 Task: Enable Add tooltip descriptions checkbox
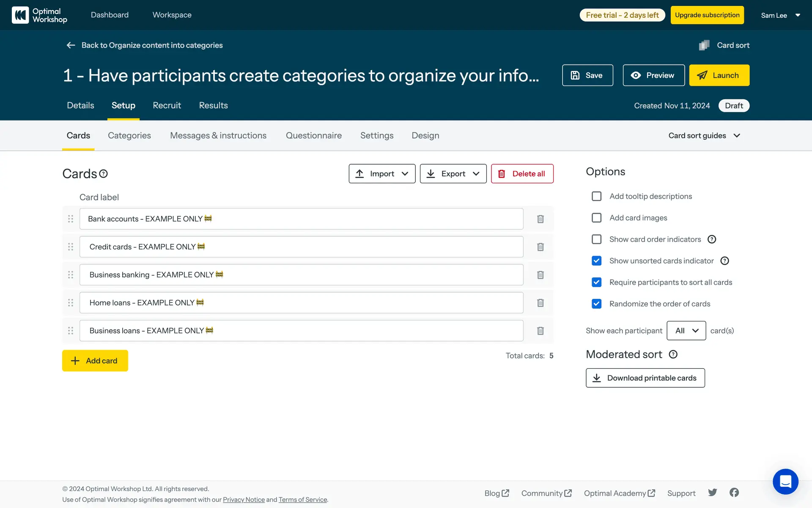pos(596,196)
